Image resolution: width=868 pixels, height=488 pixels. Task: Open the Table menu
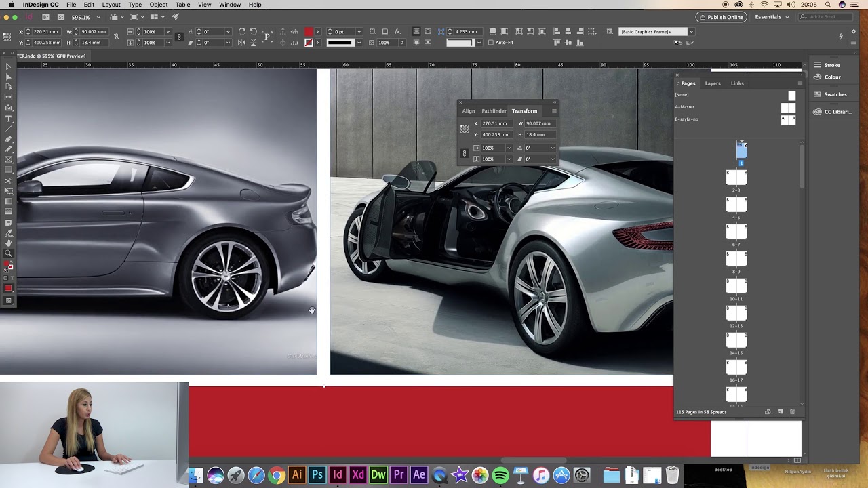click(182, 5)
